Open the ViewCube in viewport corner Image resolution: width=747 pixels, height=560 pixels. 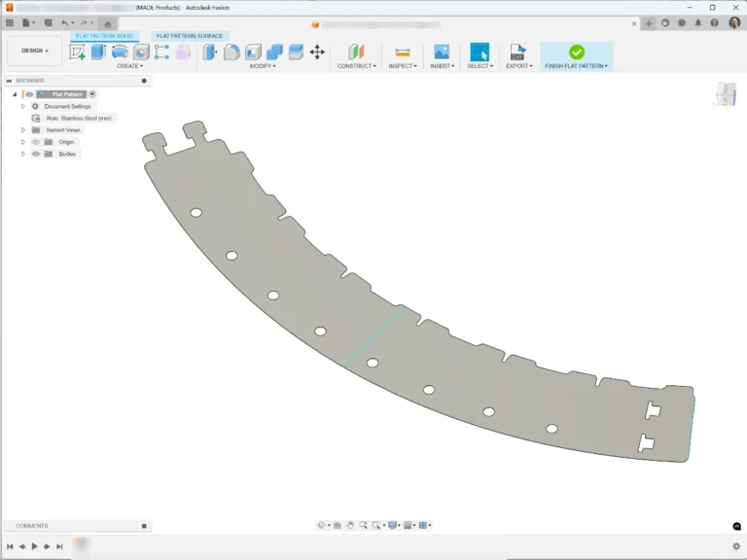click(x=725, y=93)
